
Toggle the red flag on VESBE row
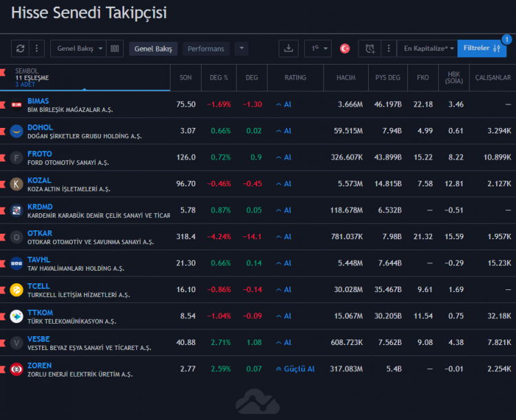tap(3, 343)
